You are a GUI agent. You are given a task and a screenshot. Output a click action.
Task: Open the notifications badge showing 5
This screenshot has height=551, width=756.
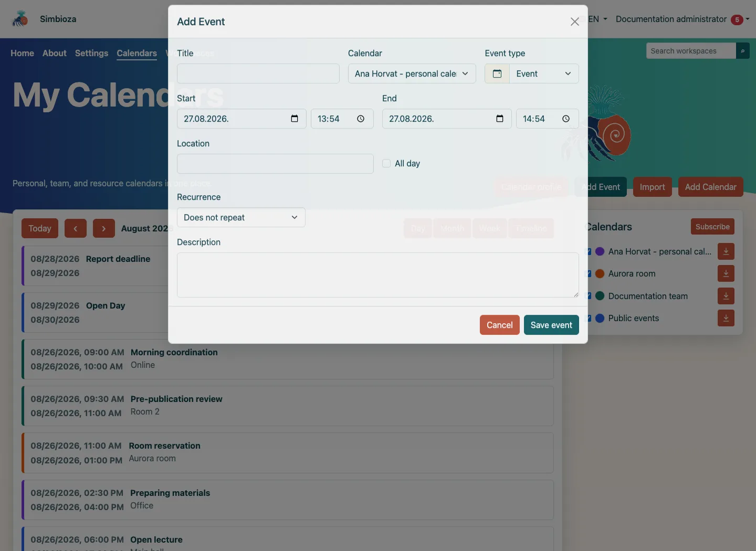pos(737,20)
